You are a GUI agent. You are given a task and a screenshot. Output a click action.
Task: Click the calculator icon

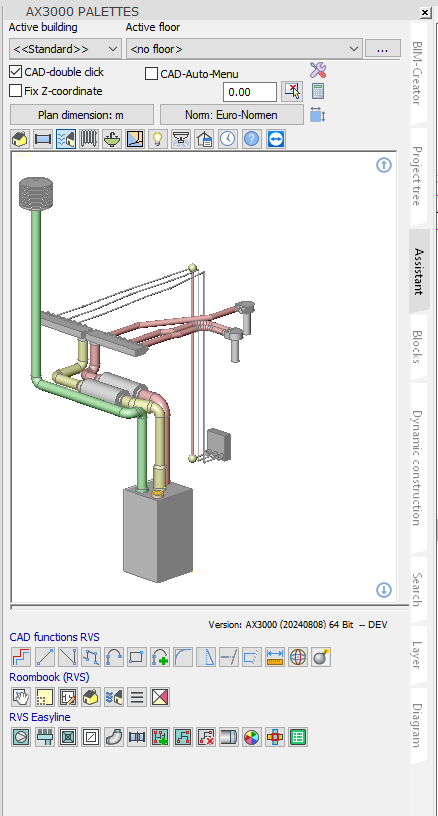point(318,92)
